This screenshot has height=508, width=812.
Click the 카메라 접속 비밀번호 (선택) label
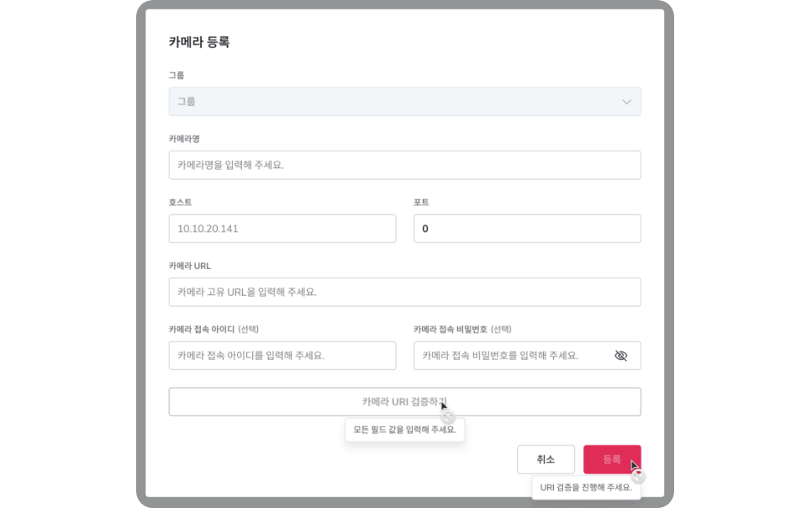click(462, 329)
